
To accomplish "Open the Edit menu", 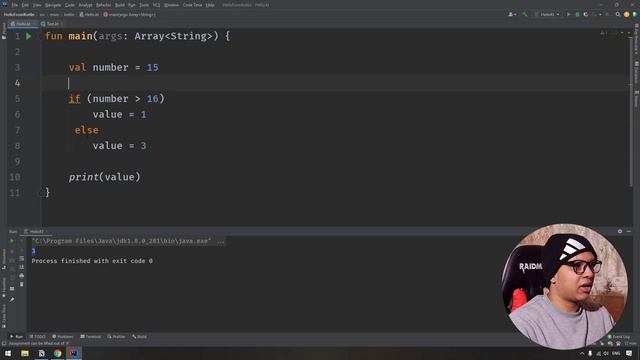I will pos(25,5).
